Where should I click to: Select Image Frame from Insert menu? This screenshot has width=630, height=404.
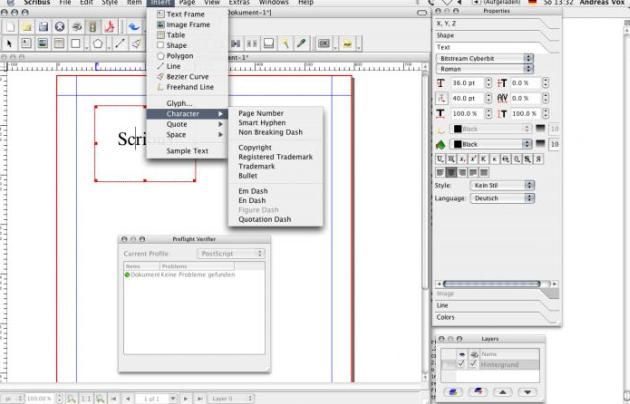click(x=187, y=24)
